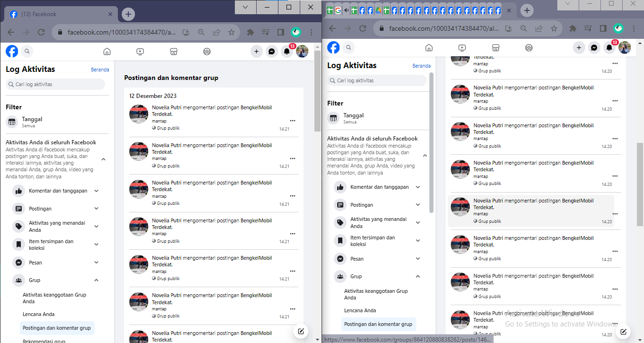Open Watch video icon in right window
The width and height of the screenshot is (644, 343).
(462, 48)
